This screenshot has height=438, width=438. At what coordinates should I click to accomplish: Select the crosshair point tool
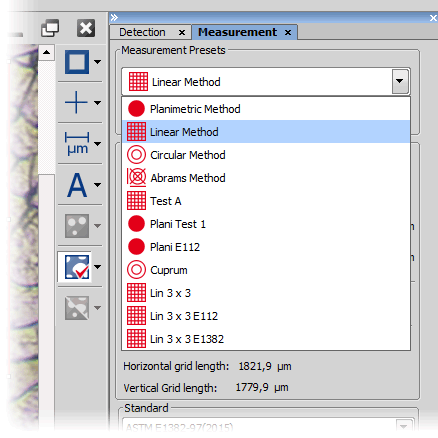pyautogui.click(x=76, y=102)
